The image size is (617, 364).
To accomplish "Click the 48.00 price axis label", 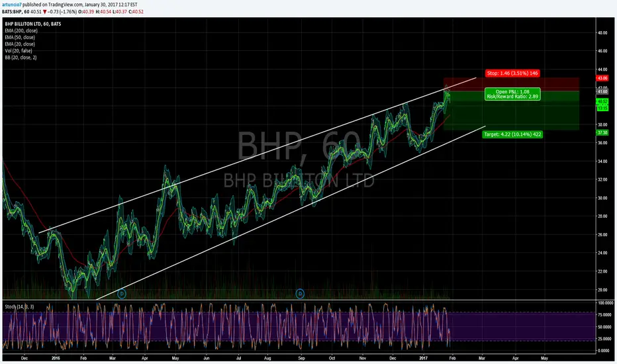I will pyautogui.click(x=602, y=32).
